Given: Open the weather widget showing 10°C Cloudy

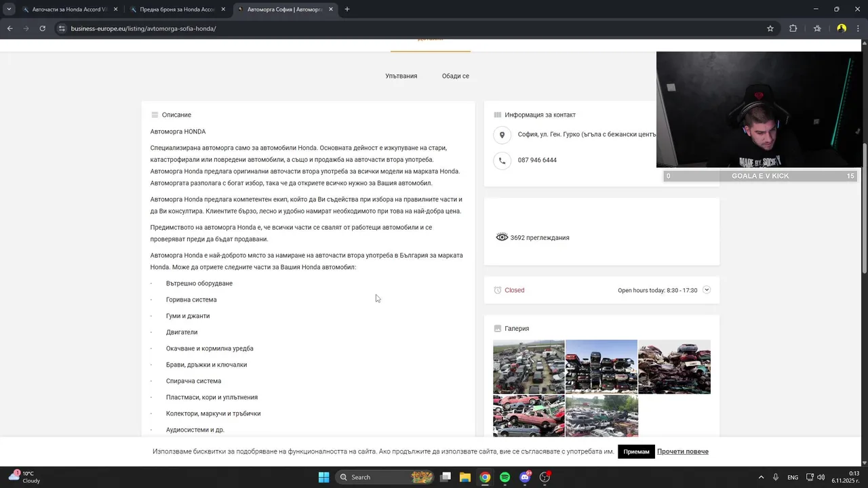Looking at the screenshot, I should click(24, 477).
